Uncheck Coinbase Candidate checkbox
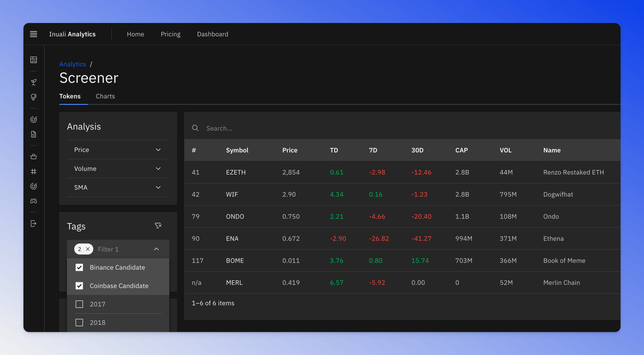 (x=79, y=285)
